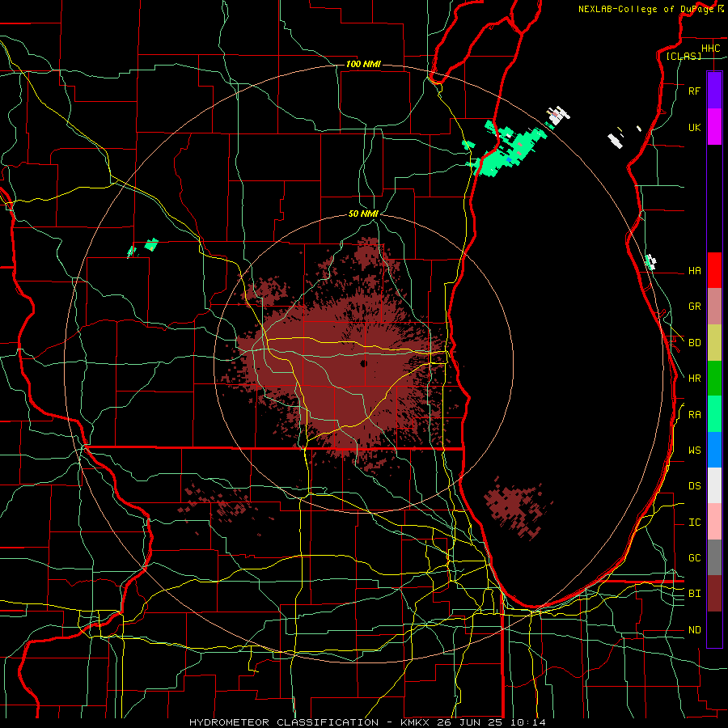Click the GR salmon legend swatch
The height and width of the screenshot is (728, 728).
coord(714,307)
